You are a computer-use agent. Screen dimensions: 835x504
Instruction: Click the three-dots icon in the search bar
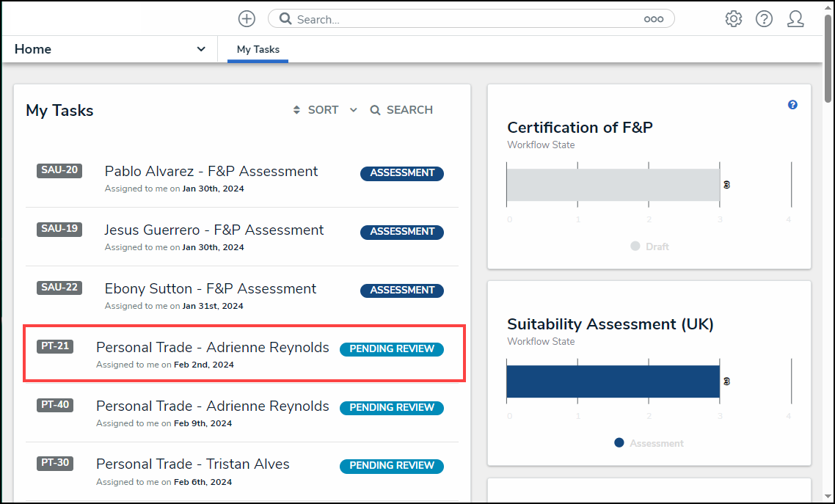coord(653,20)
